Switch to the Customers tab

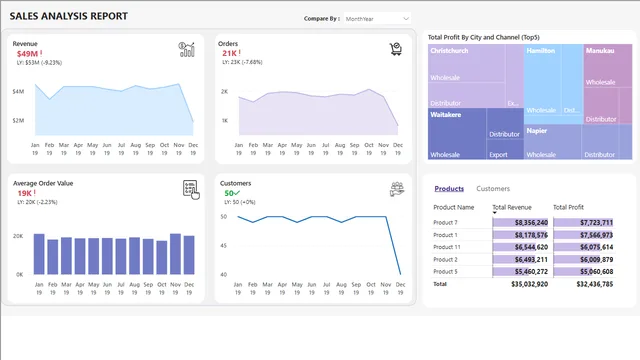point(493,189)
